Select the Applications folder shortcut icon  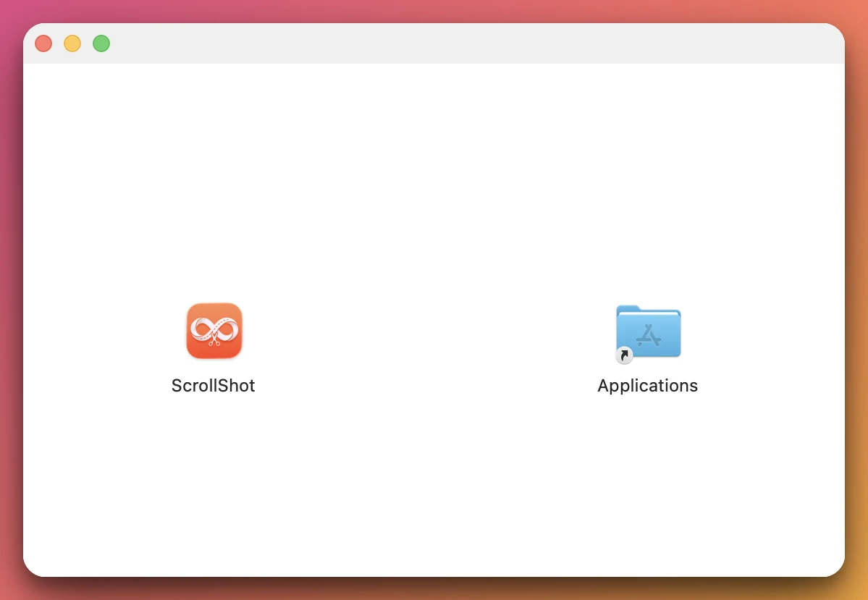pyautogui.click(x=648, y=334)
